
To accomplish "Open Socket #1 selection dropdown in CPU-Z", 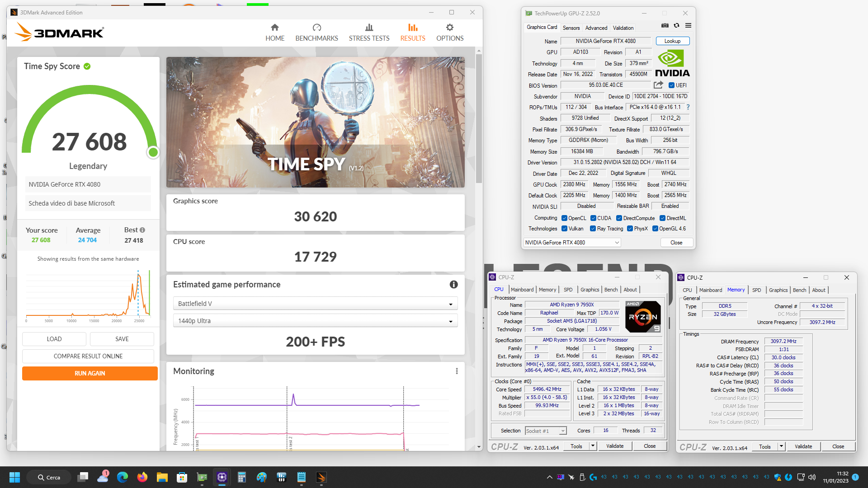I will coord(546,431).
